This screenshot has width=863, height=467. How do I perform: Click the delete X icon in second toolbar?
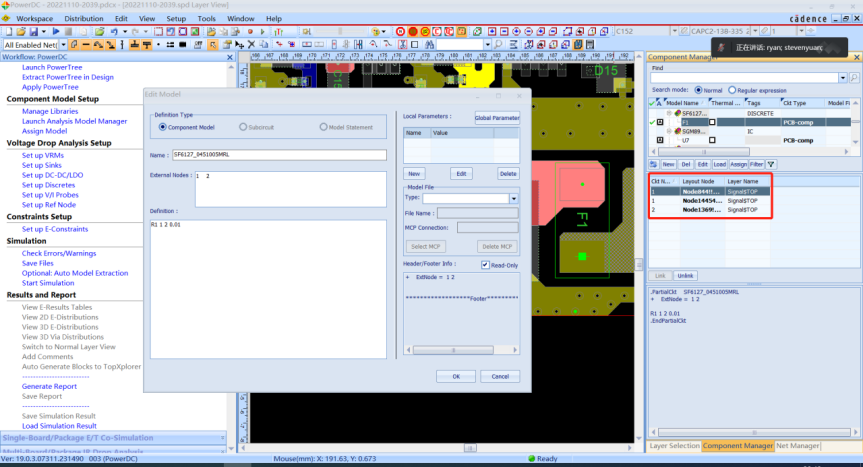coord(251,45)
